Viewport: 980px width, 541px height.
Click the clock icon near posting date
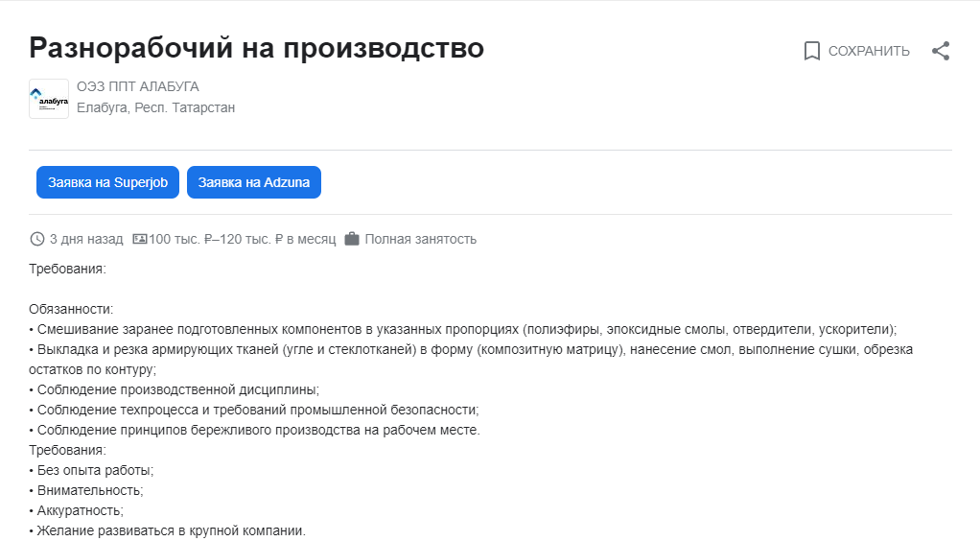(x=36, y=239)
